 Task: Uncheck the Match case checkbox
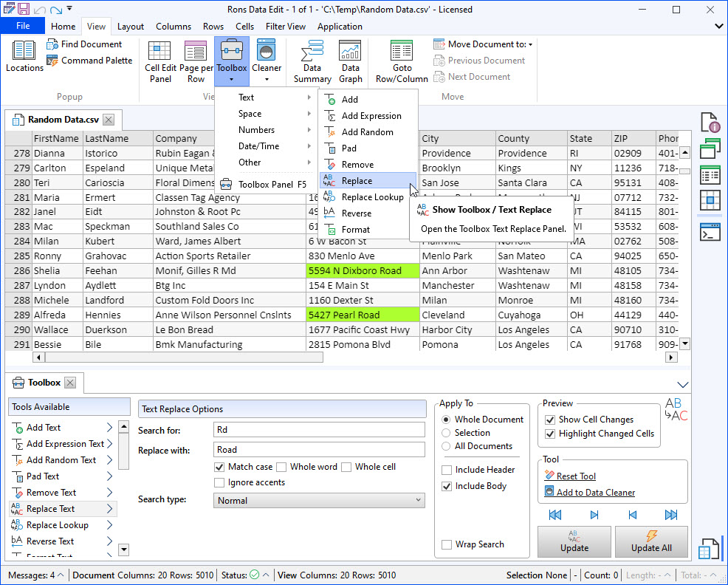219,467
